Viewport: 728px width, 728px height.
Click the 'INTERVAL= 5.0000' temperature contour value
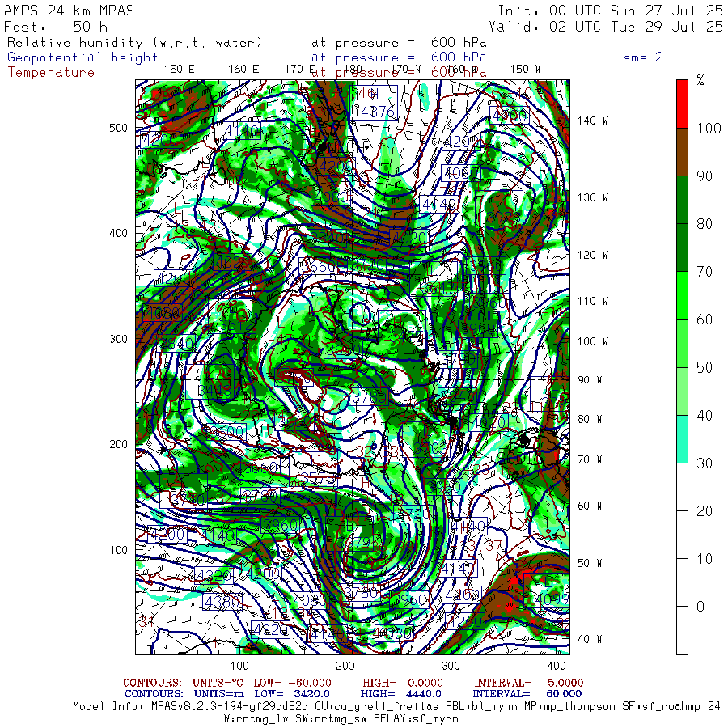(x=529, y=683)
